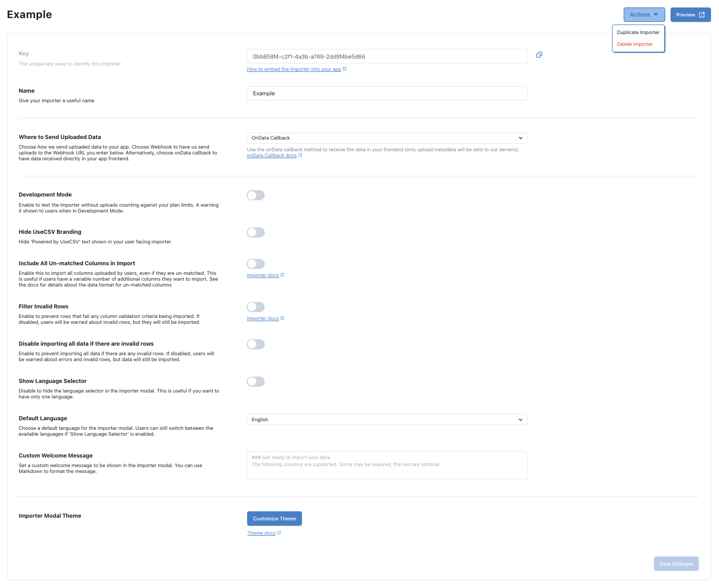Select 'Duplicate Importer' from the Actions menu
The image size is (719, 588).
click(x=638, y=32)
